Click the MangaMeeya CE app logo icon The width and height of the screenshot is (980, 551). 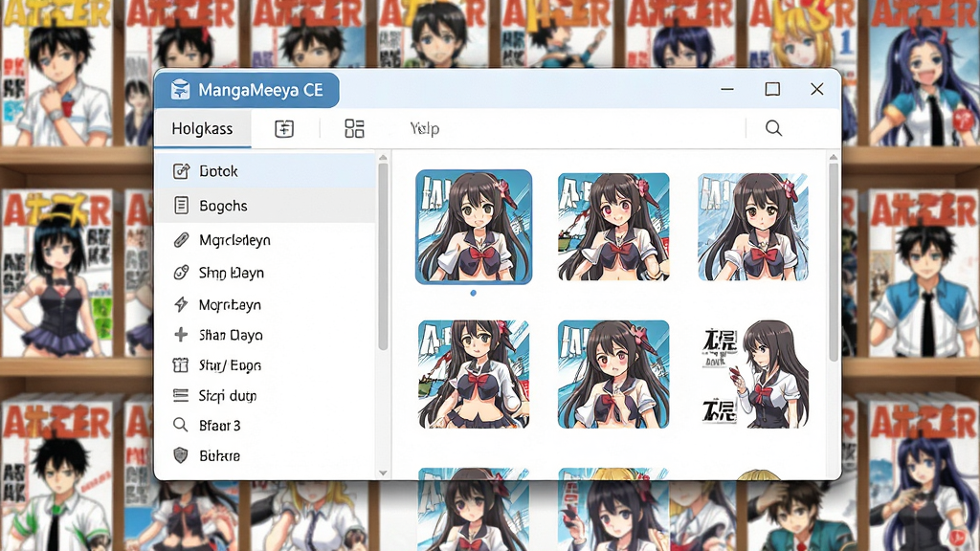tap(181, 90)
